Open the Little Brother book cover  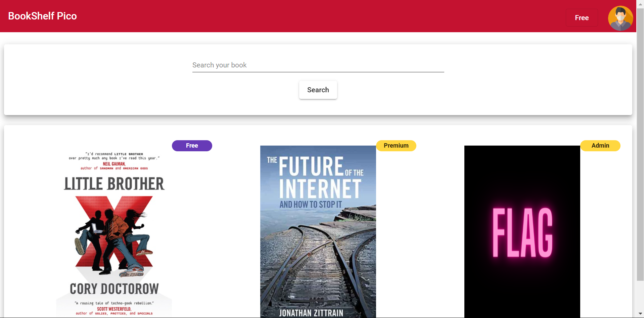[114, 231]
